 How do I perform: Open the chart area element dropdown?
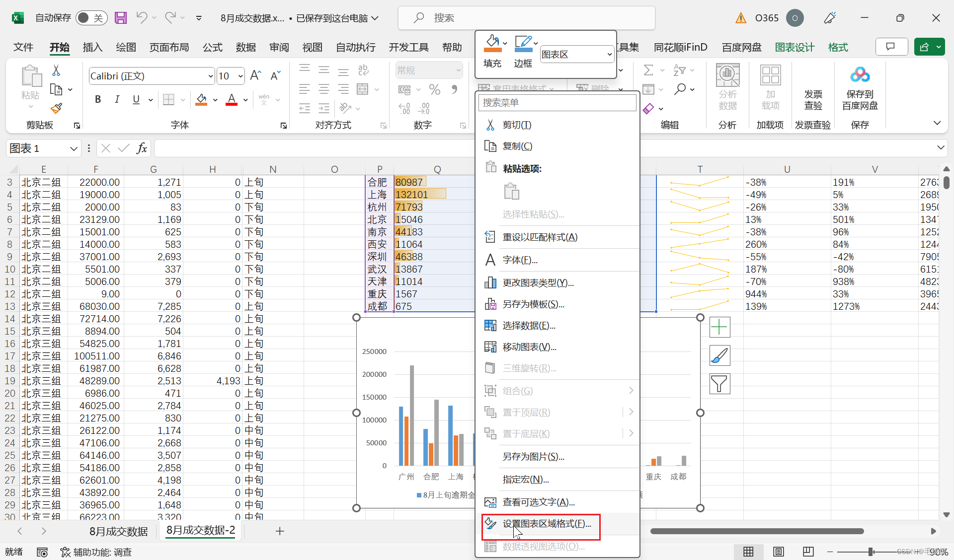pos(609,54)
